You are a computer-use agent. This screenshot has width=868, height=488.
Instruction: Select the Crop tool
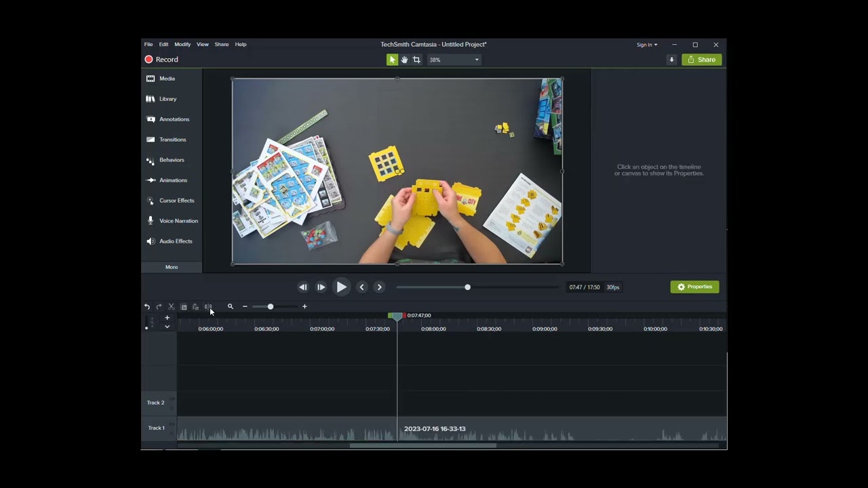(x=416, y=60)
